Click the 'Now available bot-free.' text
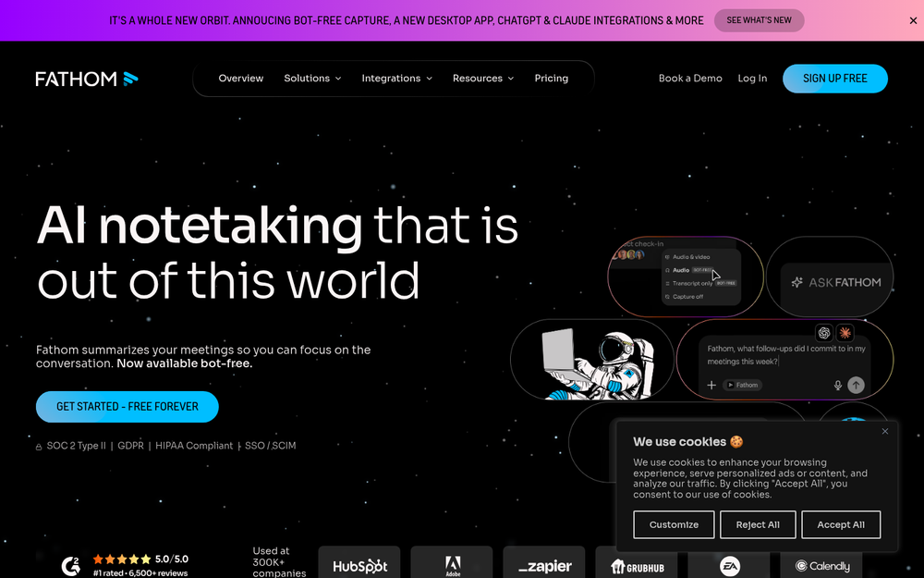924x578 pixels. pos(185,363)
